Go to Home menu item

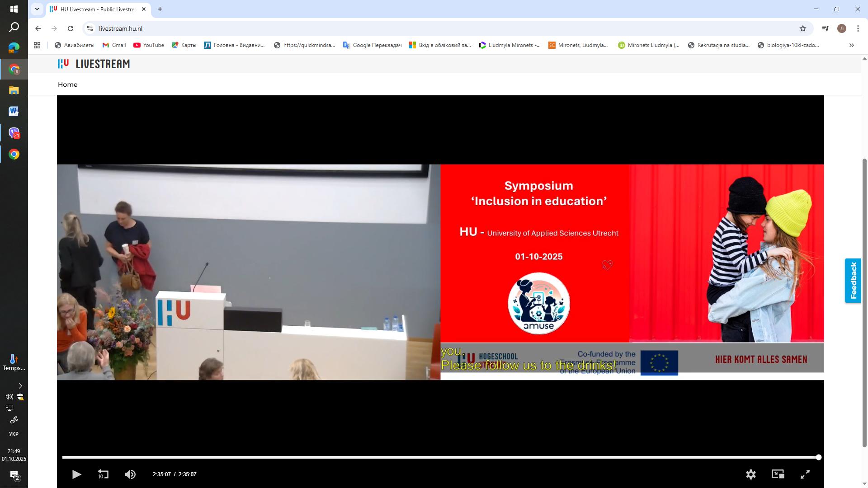(x=68, y=84)
